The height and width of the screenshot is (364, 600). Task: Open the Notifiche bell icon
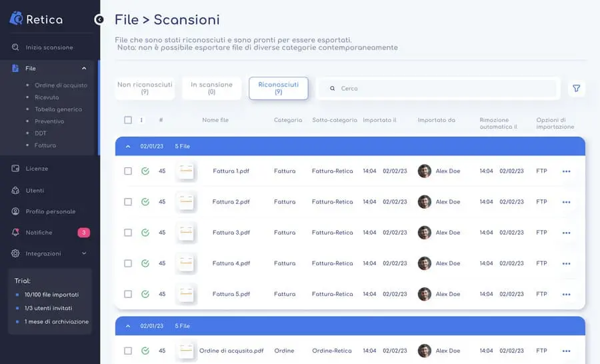(x=15, y=233)
